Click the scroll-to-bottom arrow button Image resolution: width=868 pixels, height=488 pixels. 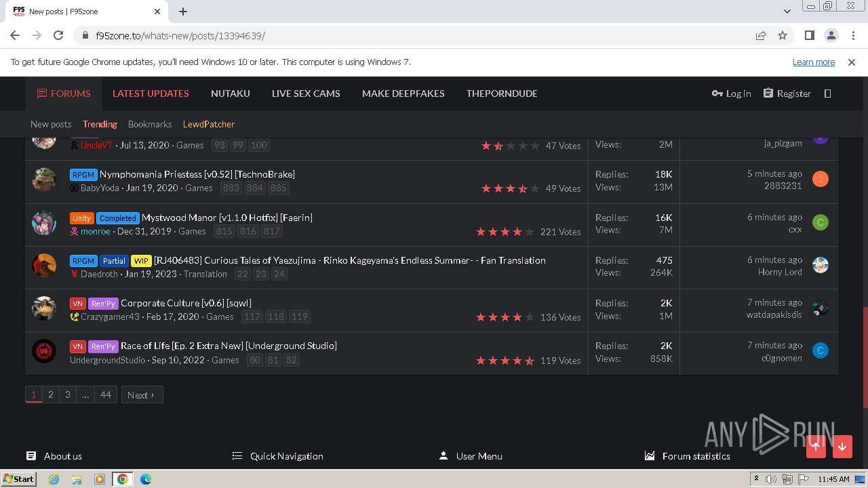tap(842, 446)
